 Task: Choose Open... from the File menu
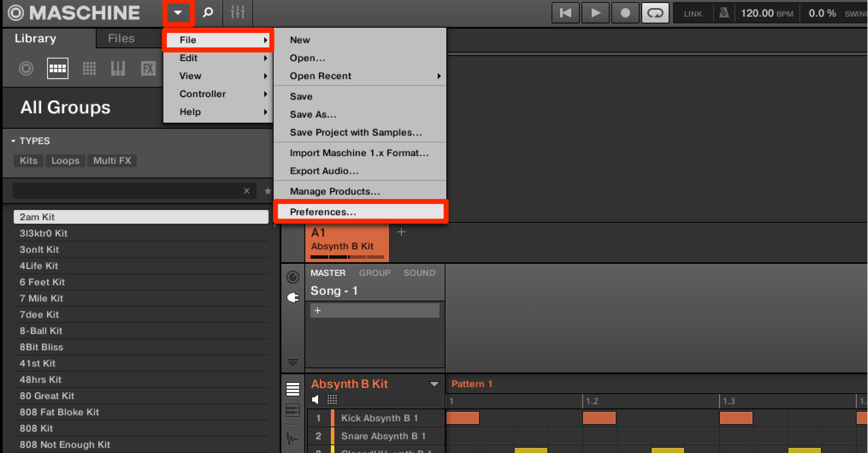pyautogui.click(x=360, y=58)
